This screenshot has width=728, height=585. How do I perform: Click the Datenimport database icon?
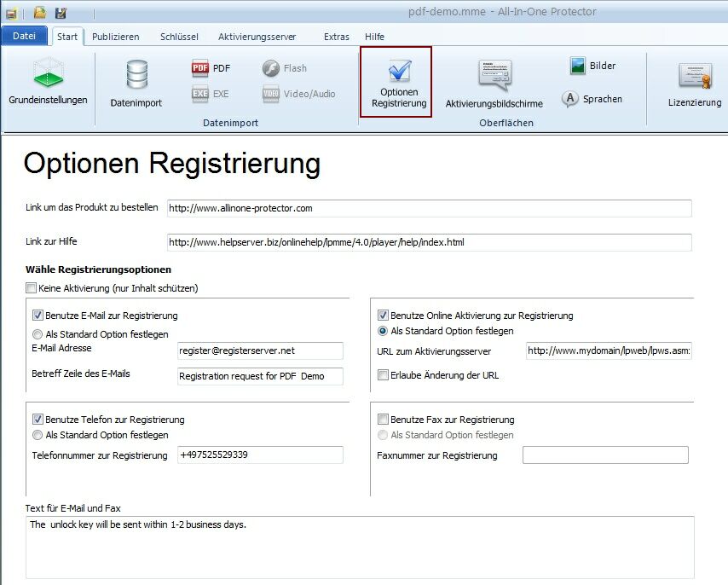[136, 75]
